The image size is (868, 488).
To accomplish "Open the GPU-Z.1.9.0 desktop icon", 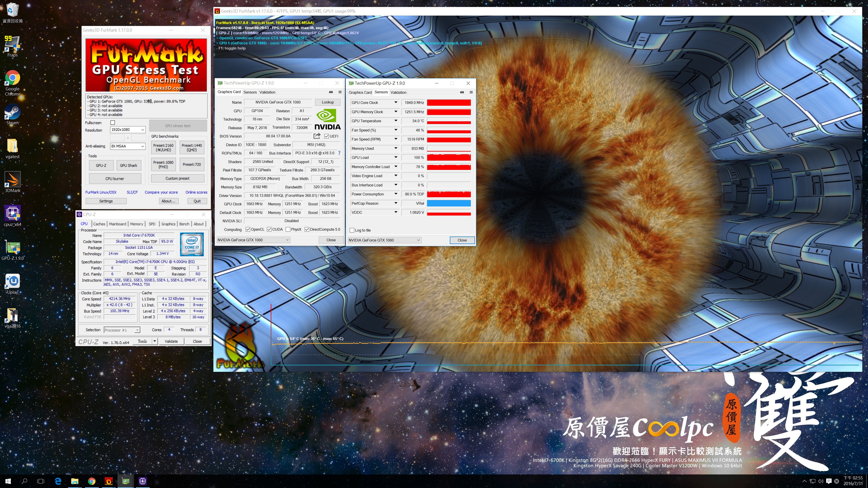I will point(12,250).
